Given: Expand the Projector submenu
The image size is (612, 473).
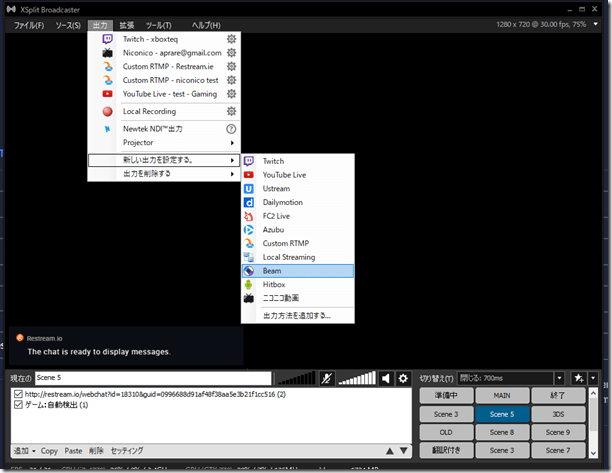Looking at the screenshot, I should pos(232,143).
